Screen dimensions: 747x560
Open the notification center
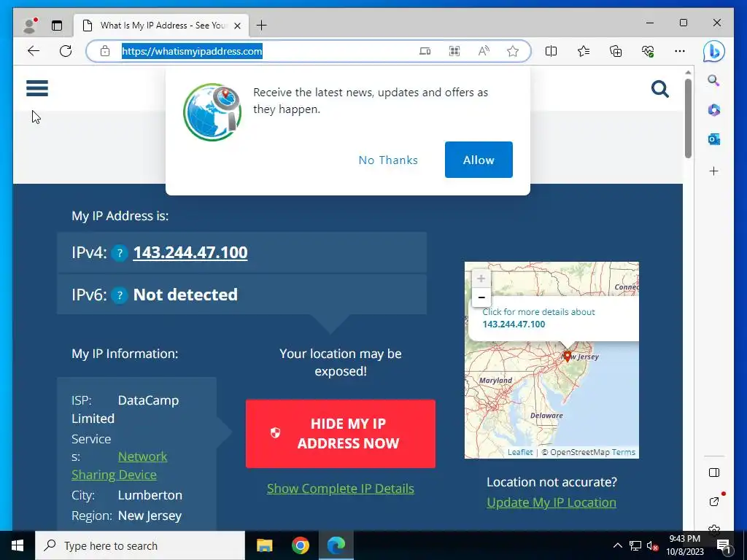(724, 545)
